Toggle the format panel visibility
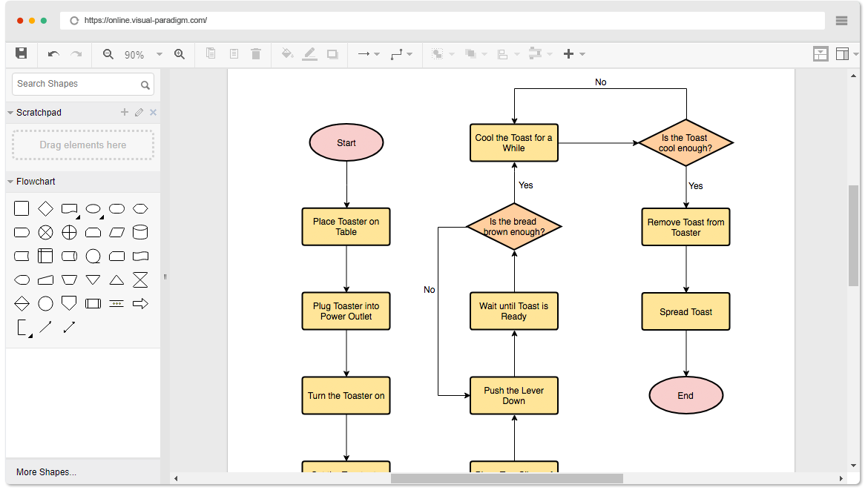This screenshot has height=493, width=868. [x=844, y=53]
